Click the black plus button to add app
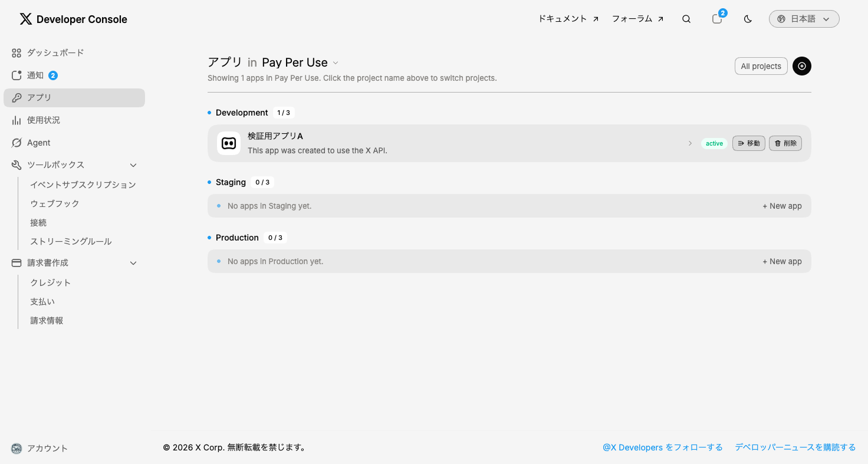This screenshot has width=868, height=464. coord(802,66)
